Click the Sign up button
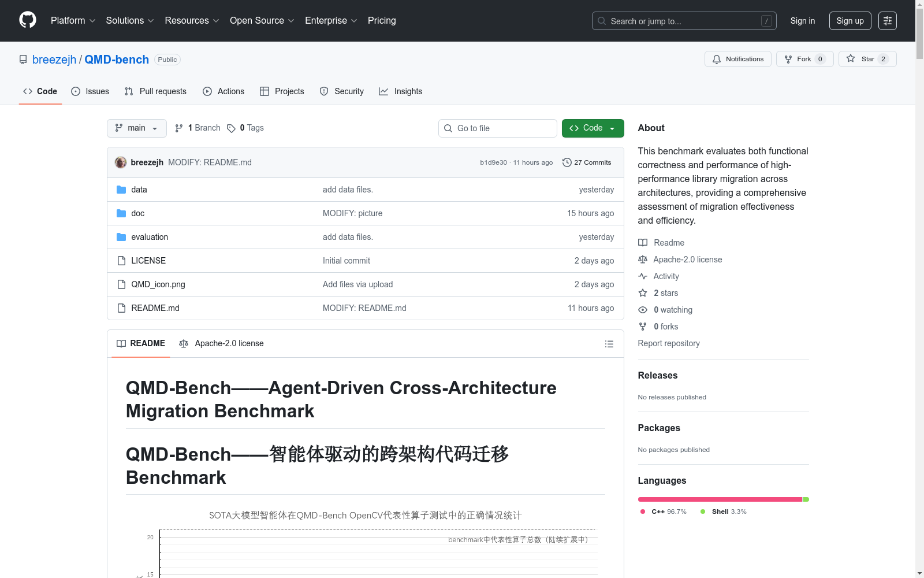This screenshot has height=578, width=924. point(850,21)
